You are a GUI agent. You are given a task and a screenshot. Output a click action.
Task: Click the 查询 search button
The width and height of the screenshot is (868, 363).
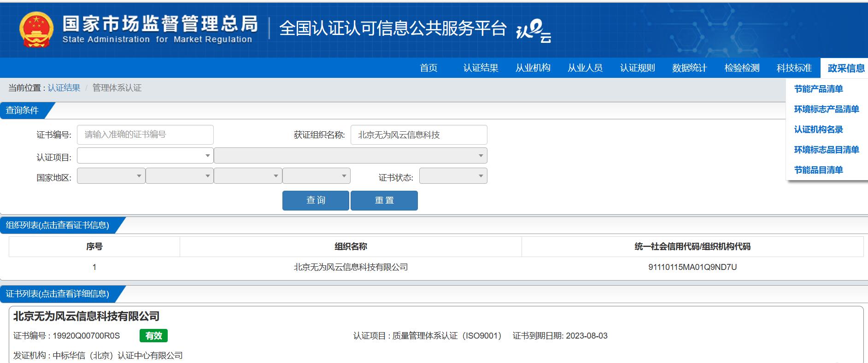tap(316, 200)
